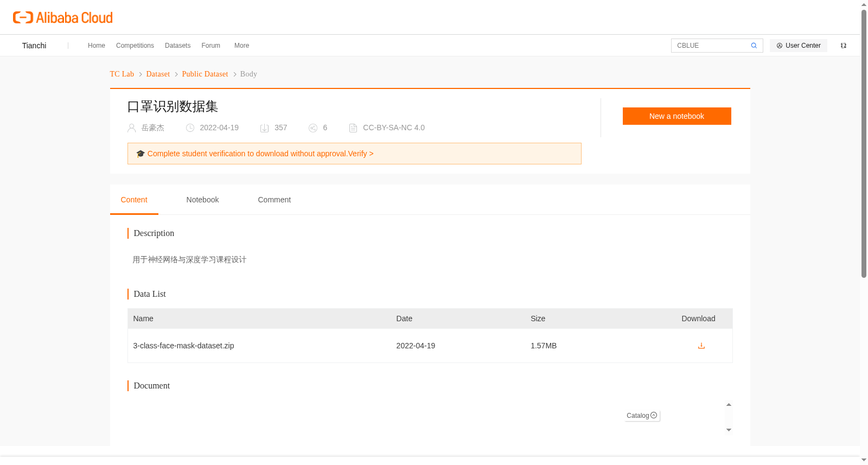Click the Document heading

coord(152,385)
